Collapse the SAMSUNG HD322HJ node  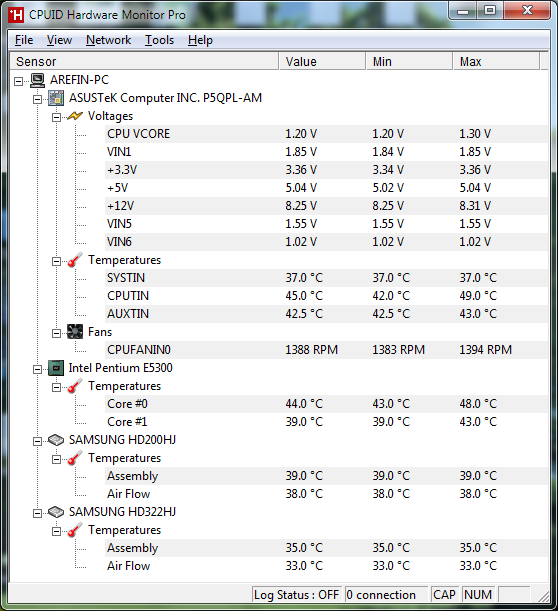point(37,513)
